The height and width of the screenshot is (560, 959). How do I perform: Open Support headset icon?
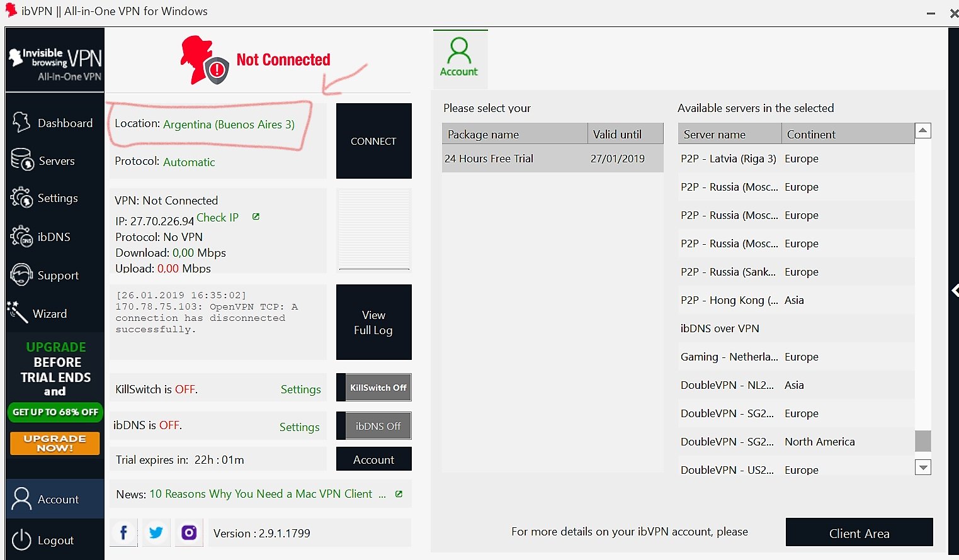click(x=21, y=275)
